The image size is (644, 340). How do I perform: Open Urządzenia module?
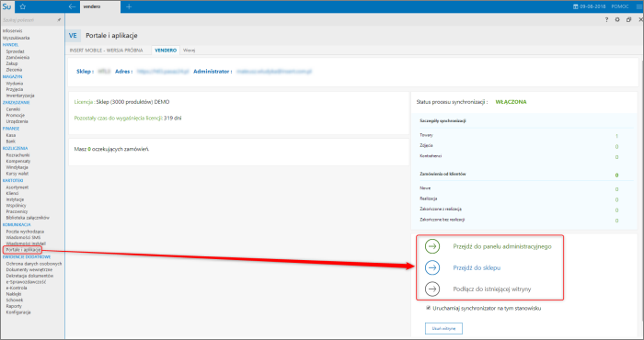(x=17, y=121)
